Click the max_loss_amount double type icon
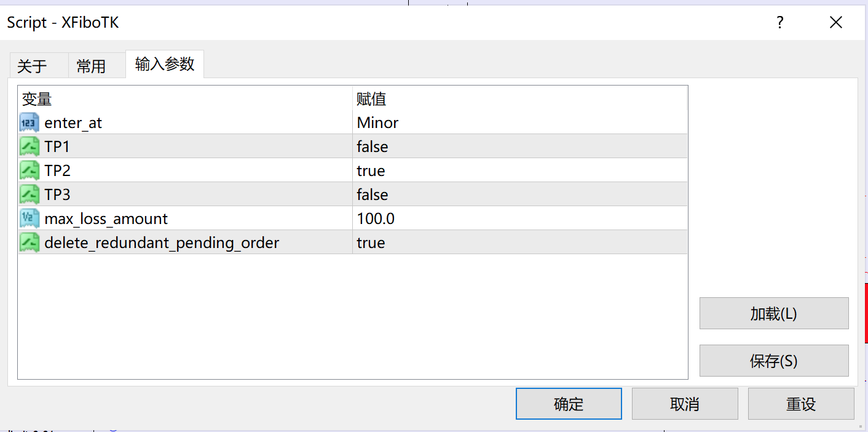Viewport: 868px width, 432px height. click(30, 218)
